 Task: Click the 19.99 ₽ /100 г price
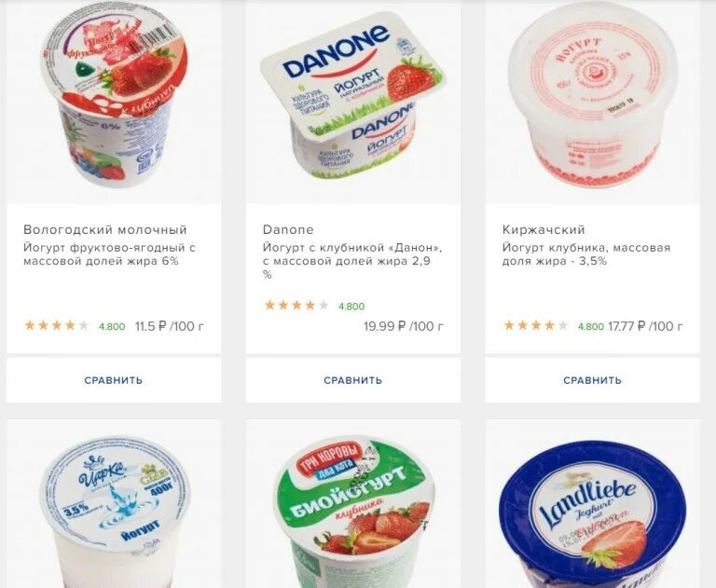click(404, 326)
